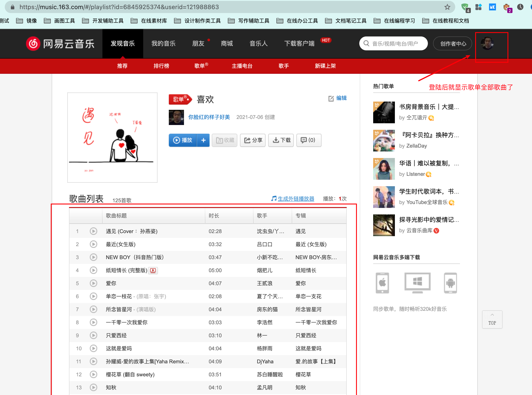Click the NetEase Cloud Music logo
The image size is (532, 395).
coord(60,44)
